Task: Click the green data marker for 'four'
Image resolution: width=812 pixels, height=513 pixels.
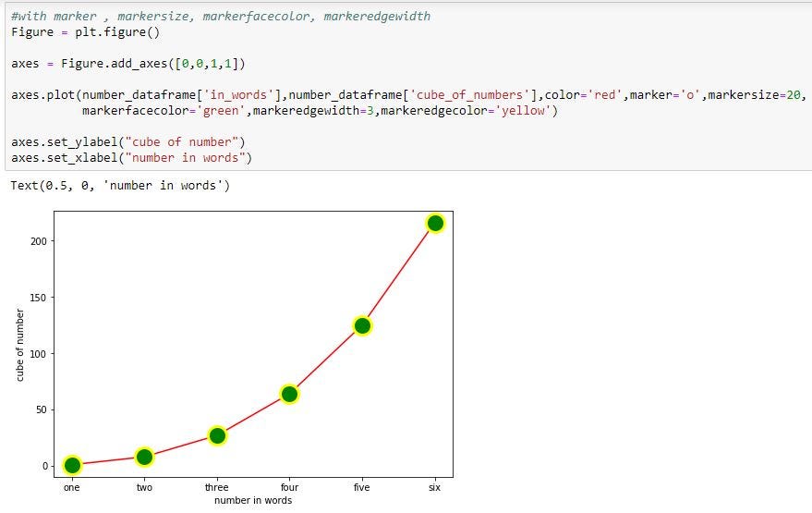Action: (289, 395)
